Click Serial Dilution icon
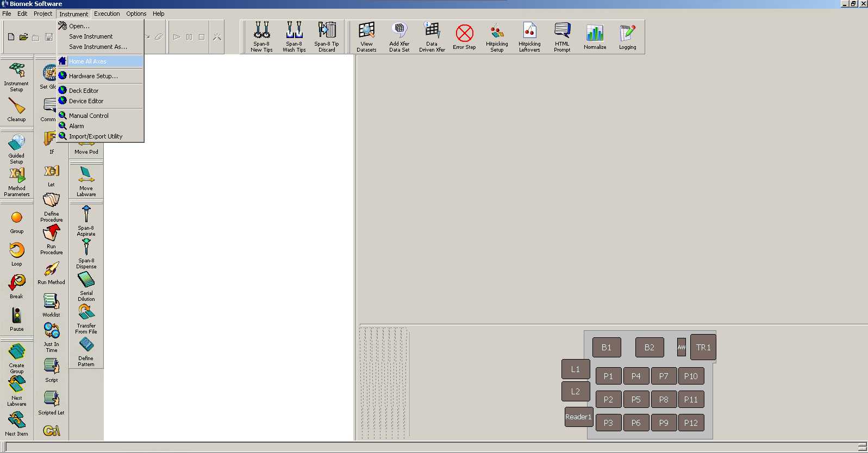 pos(86,287)
